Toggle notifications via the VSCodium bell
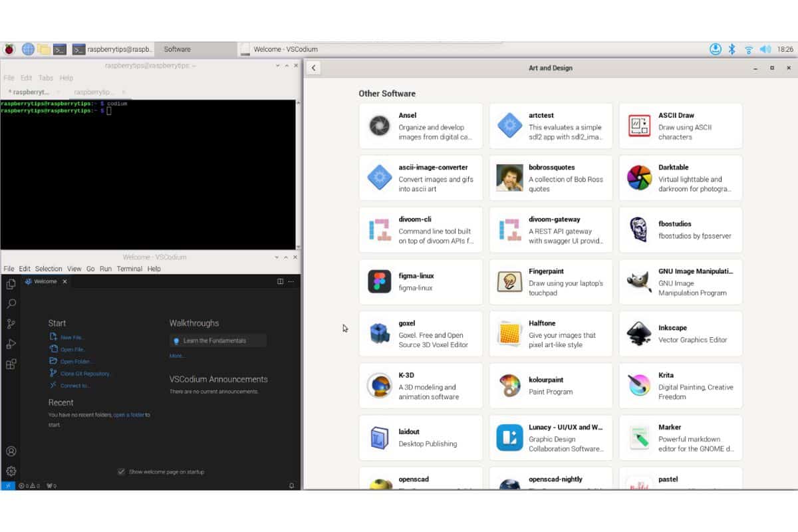The width and height of the screenshot is (798, 532). 291,485
